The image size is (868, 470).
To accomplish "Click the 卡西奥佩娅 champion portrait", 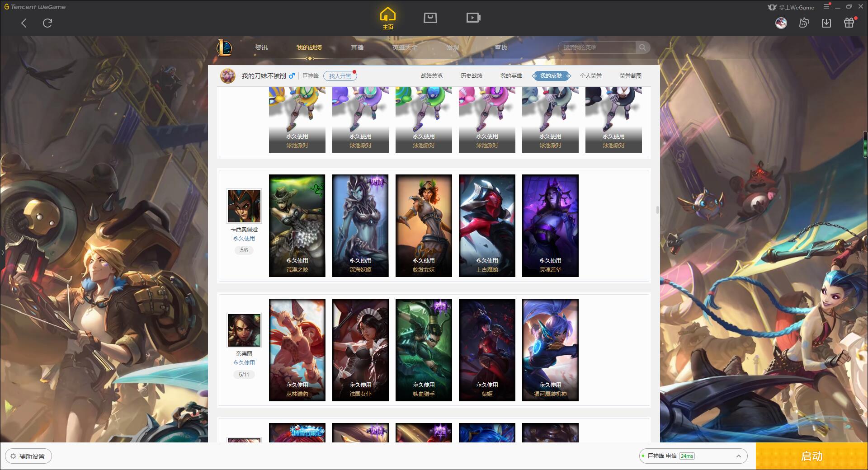I will pos(244,206).
